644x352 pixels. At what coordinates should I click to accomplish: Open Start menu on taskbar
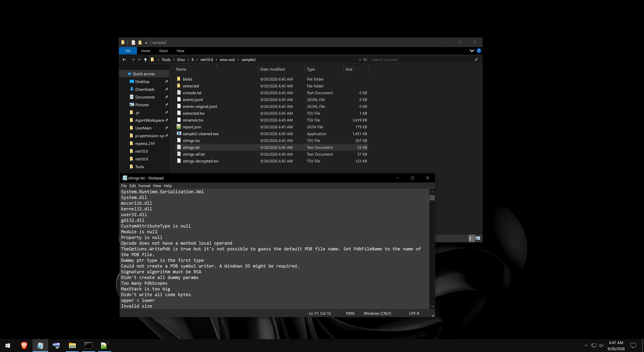tap(8, 346)
